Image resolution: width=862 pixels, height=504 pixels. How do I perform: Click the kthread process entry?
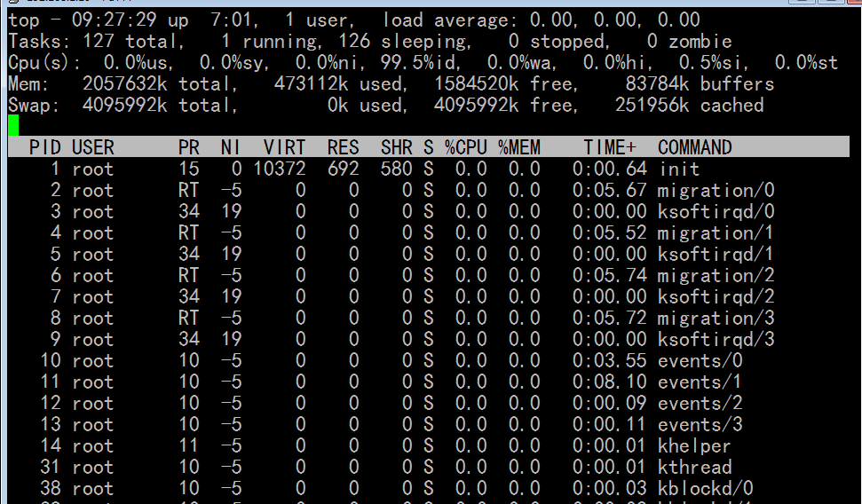694,467
